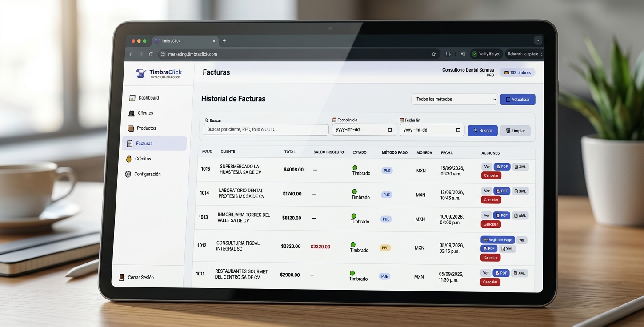This screenshot has height=327, width=644.
Task: Download PDF for folio 1014
Action: [502, 191]
